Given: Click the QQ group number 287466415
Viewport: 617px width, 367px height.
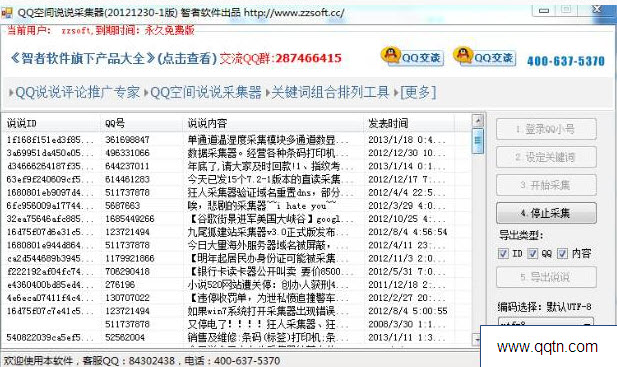Looking at the screenshot, I should click(x=308, y=58).
